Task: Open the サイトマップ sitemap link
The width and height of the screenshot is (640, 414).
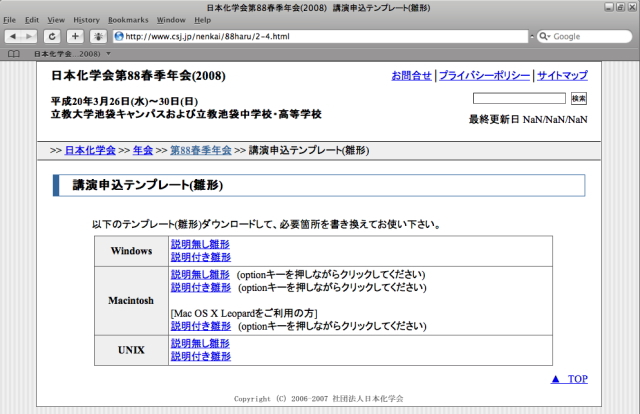Action: click(x=562, y=76)
